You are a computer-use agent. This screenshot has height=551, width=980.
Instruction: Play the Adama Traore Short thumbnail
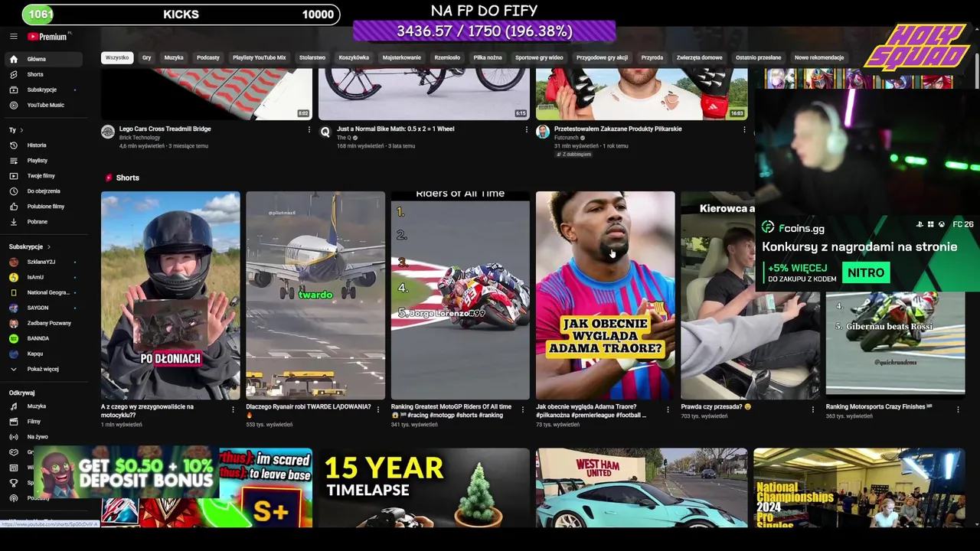tap(605, 295)
